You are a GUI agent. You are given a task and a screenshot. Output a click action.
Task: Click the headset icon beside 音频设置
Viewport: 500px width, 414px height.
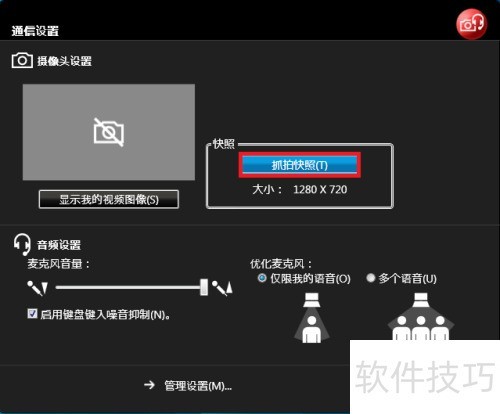(x=22, y=245)
